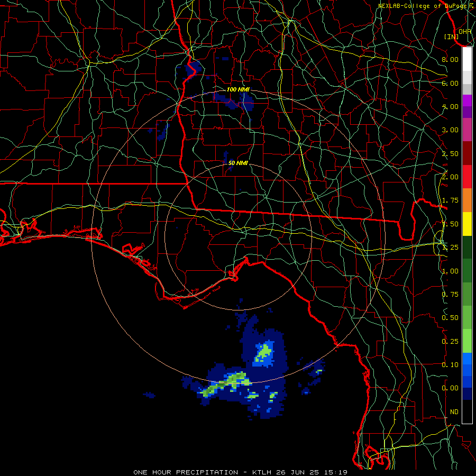Pick the orange legend swatch
The height and width of the screenshot is (476, 476).
click(x=467, y=200)
